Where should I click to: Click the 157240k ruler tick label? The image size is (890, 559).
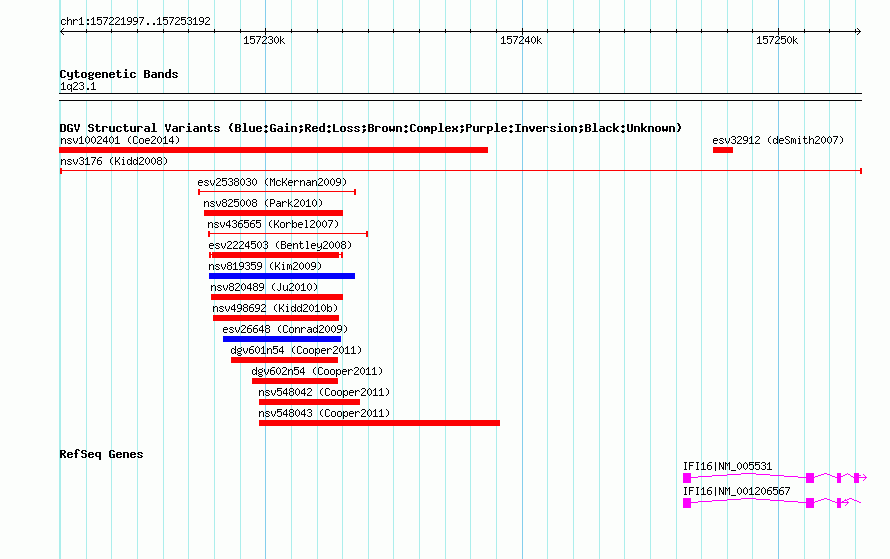click(520, 40)
